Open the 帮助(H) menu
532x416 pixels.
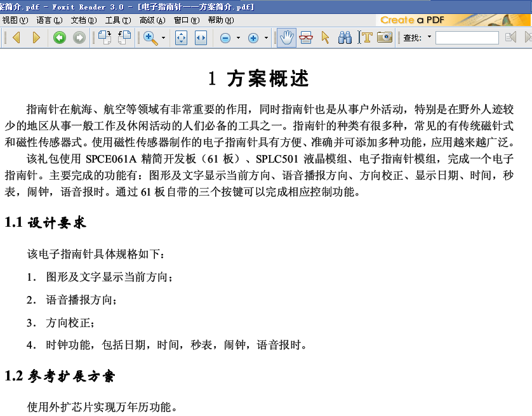coord(221,20)
